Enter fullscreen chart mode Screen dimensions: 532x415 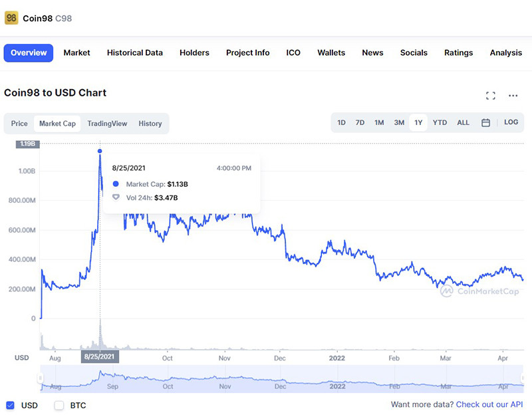tap(491, 96)
